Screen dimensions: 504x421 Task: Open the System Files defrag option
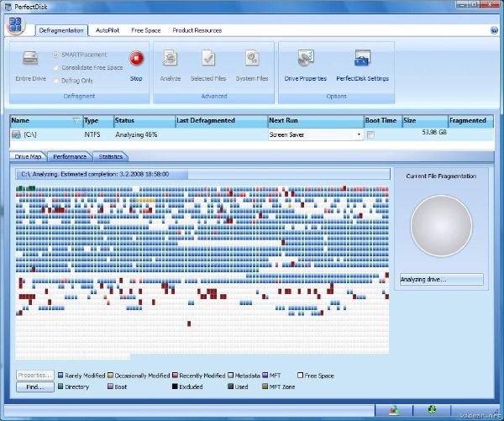(x=252, y=66)
